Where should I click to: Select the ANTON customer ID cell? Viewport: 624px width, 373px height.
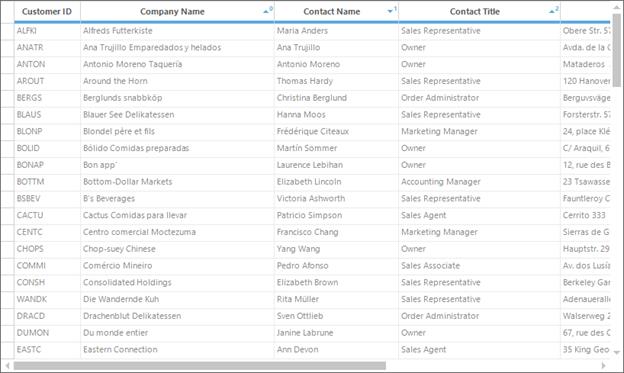47,64
